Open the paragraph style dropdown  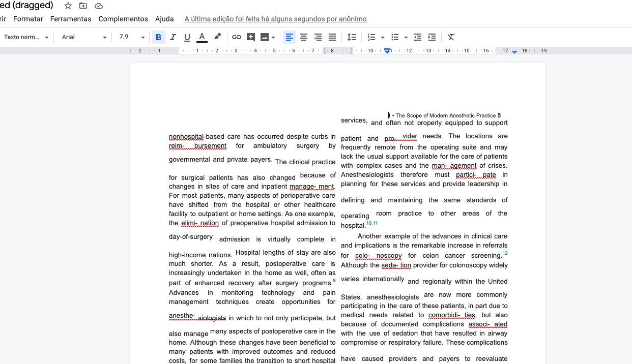point(26,37)
